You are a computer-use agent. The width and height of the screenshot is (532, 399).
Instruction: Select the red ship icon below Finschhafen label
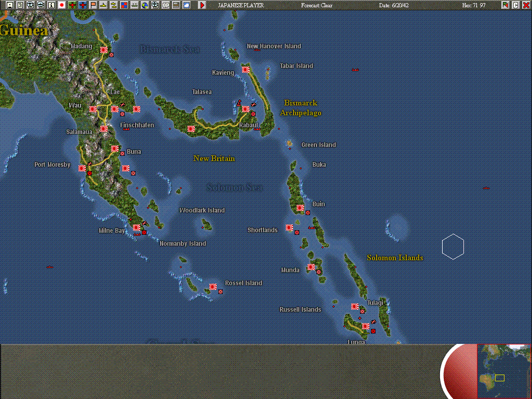click(x=126, y=129)
